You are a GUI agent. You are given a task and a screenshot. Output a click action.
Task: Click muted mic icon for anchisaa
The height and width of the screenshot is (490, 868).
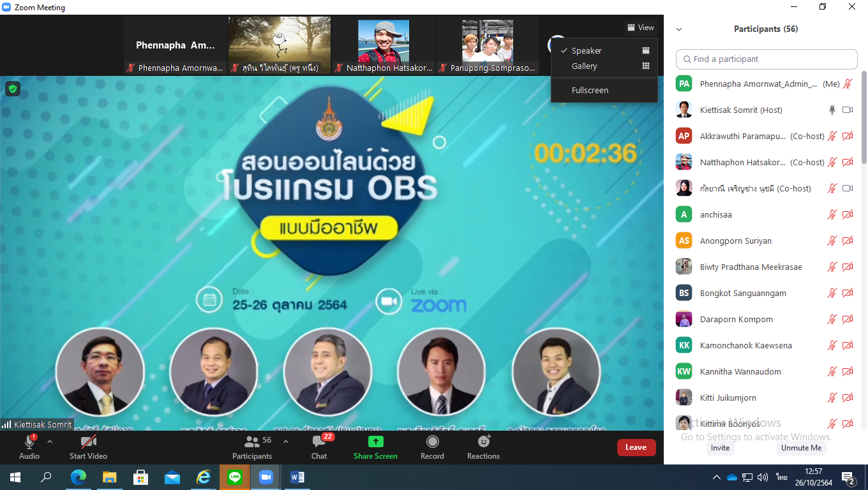coord(832,214)
